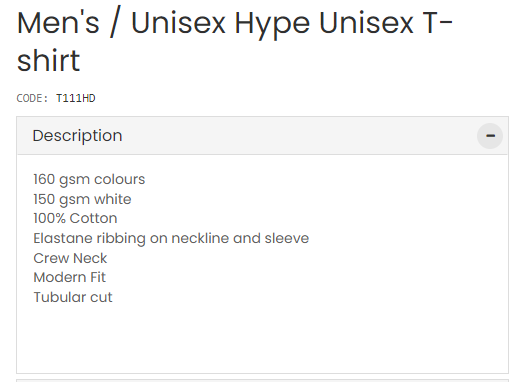Click the next accordion panel below Description

[262, 380]
